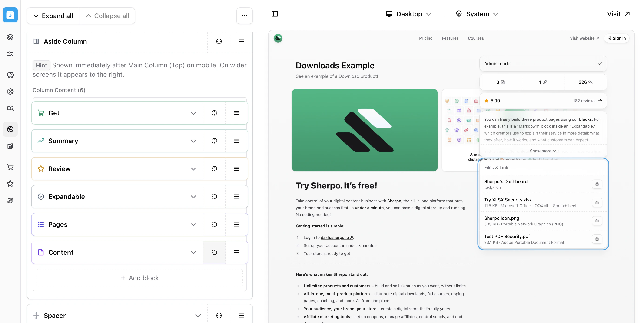This screenshot has width=644, height=323.
Task: Click the magic wand icon in sidebar
Action: click(x=10, y=200)
